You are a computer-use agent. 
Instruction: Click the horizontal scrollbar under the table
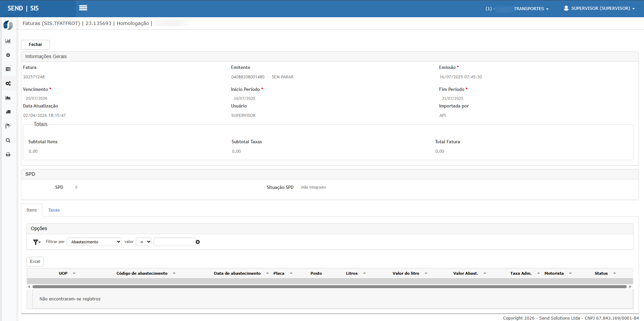pos(329,287)
